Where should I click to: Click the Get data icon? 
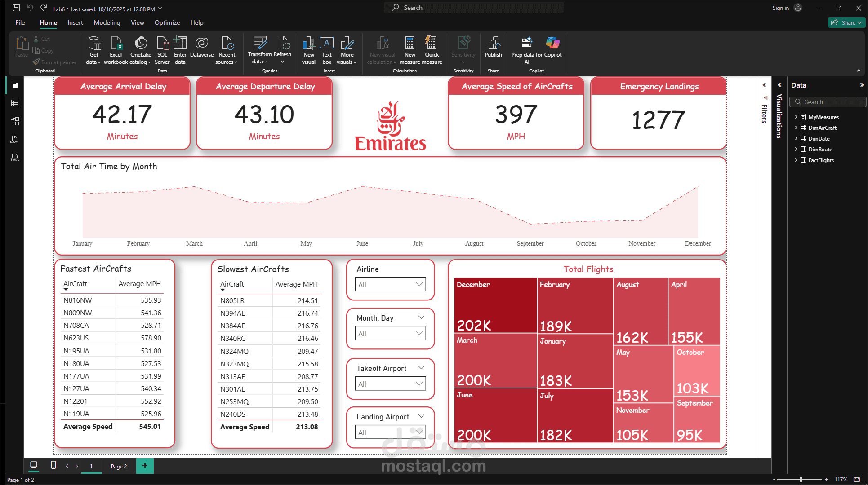pyautogui.click(x=94, y=44)
